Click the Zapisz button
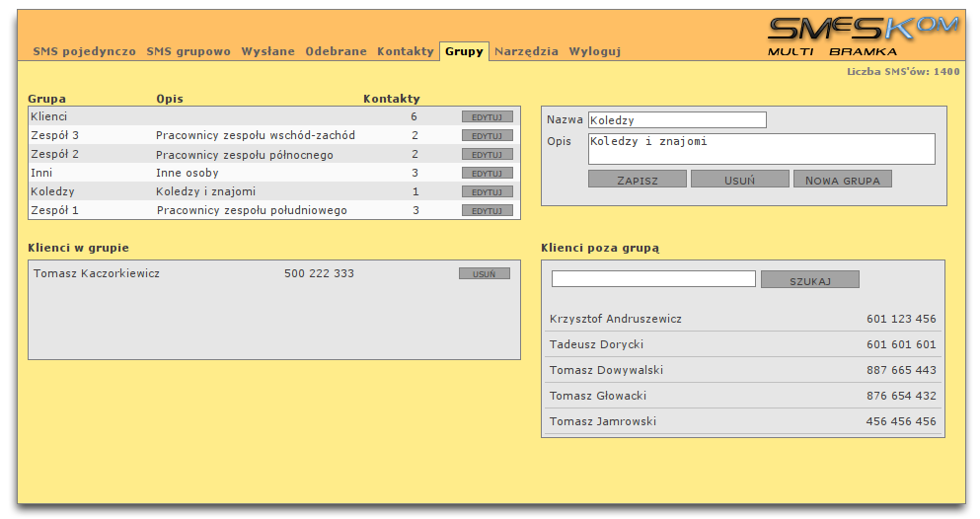 [637, 180]
